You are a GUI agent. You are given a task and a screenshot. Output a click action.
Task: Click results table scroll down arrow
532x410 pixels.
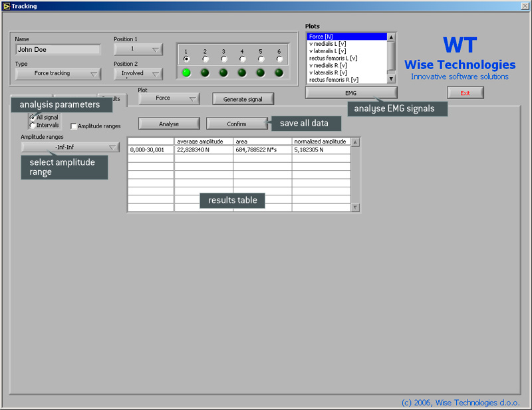point(355,207)
